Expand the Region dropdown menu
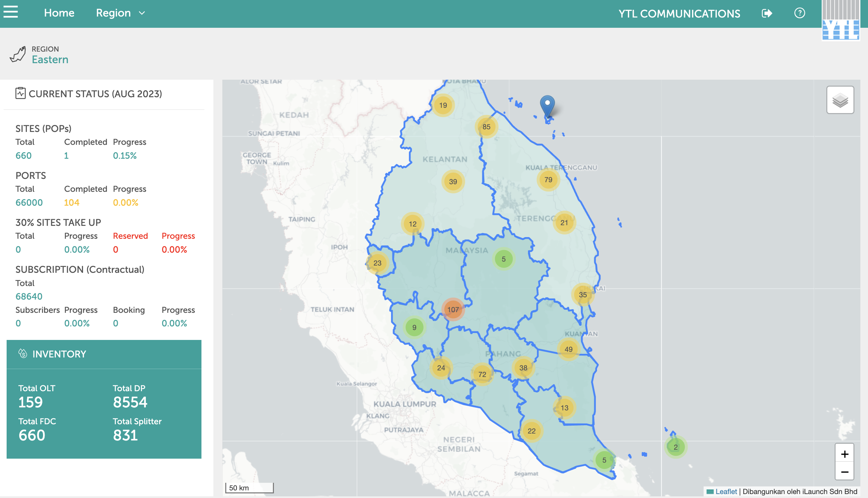The height and width of the screenshot is (498, 868). (x=113, y=13)
